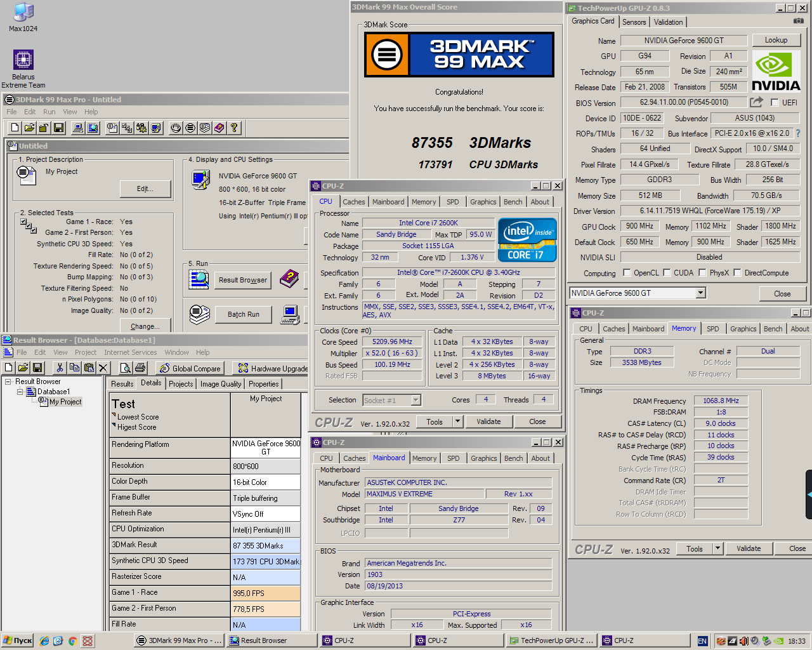
Task: Toggle the OpenCL checkbox in GPU-Z
Action: coord(627,273)
